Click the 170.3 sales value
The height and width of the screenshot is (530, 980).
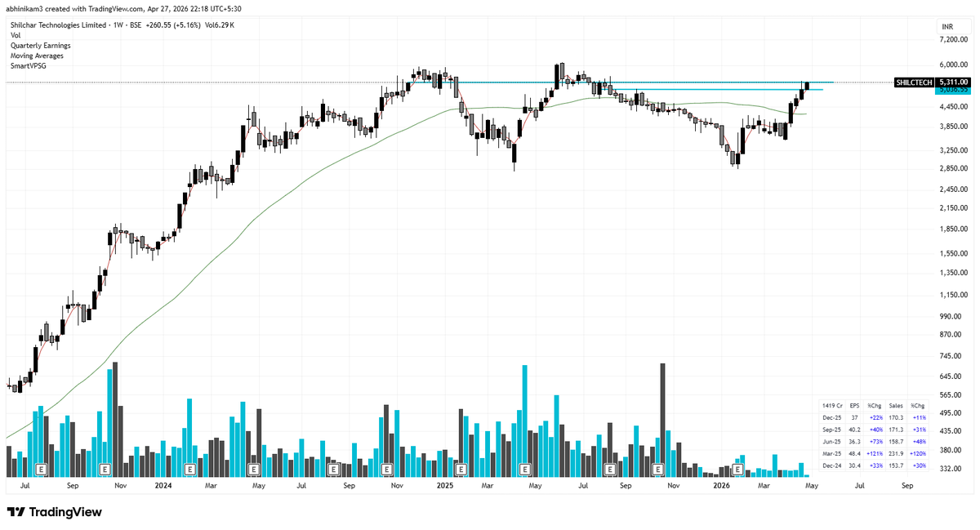pos(896,416)
